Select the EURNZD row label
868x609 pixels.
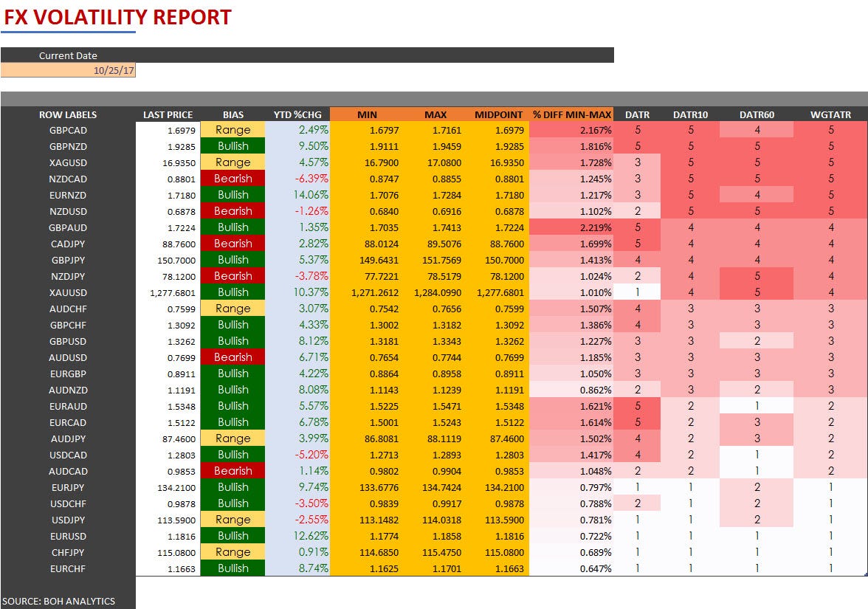point(68,196)
